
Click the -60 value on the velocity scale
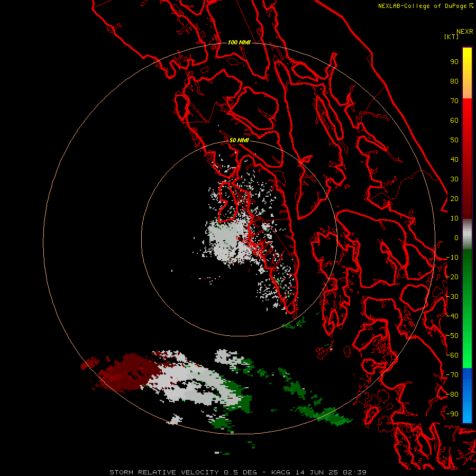(x=452, y=355)
